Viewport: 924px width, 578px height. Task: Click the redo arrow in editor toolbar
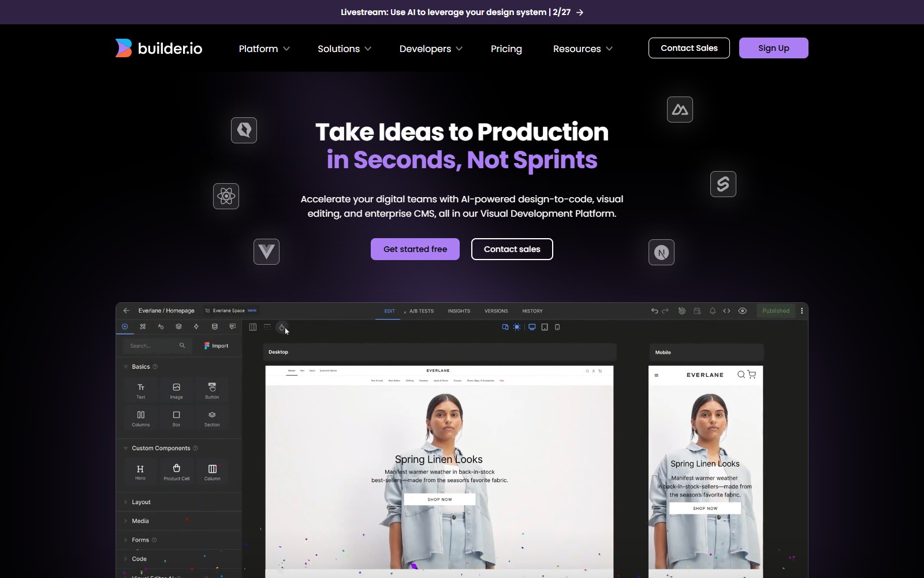665,310
